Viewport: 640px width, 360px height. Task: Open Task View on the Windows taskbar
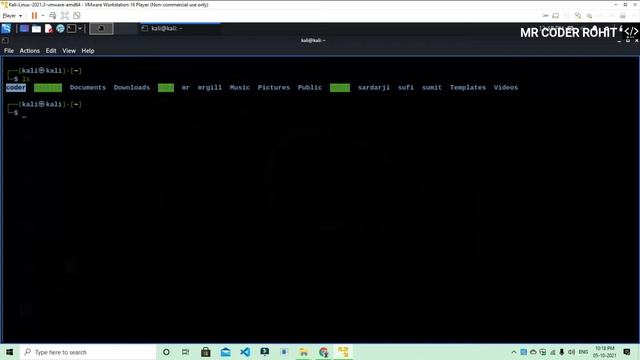pos(186,352)
